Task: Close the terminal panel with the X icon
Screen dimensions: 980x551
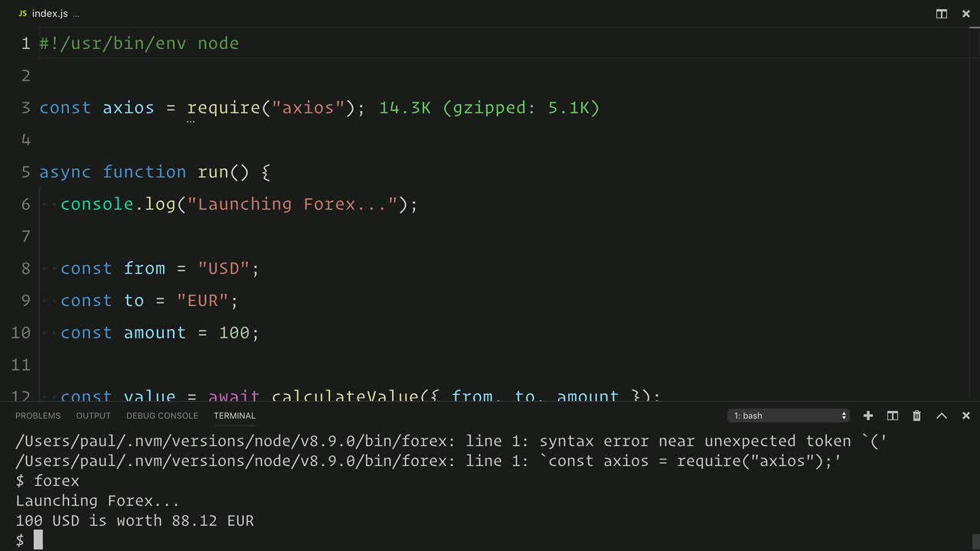Action: point(965,416)
